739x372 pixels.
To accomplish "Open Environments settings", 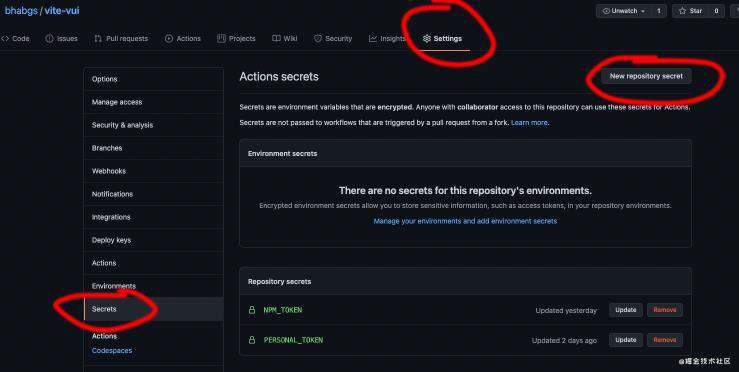I will [x=154, y=286].
